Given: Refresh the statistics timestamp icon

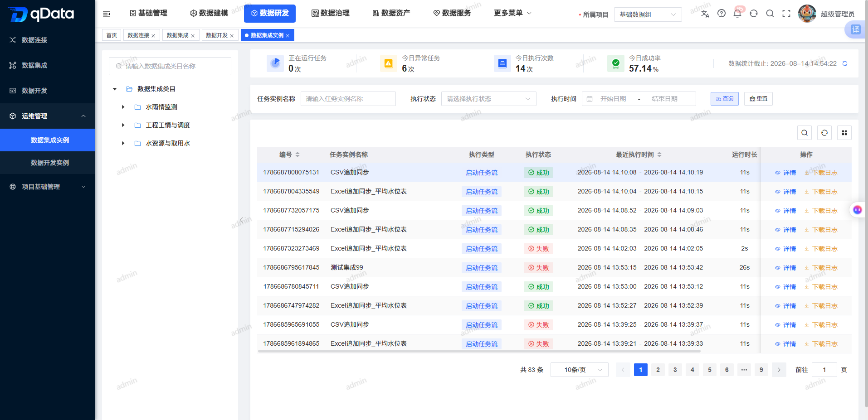Looking at the screenshot, I should pyautogui.click(x=845, y=63).
